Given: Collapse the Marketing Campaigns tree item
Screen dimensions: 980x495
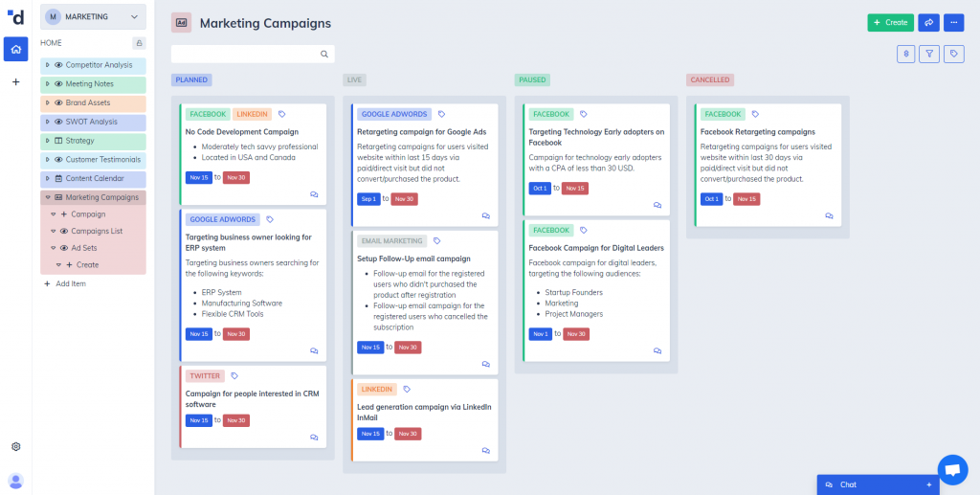Looking at the screenshot, I should 48,197.
